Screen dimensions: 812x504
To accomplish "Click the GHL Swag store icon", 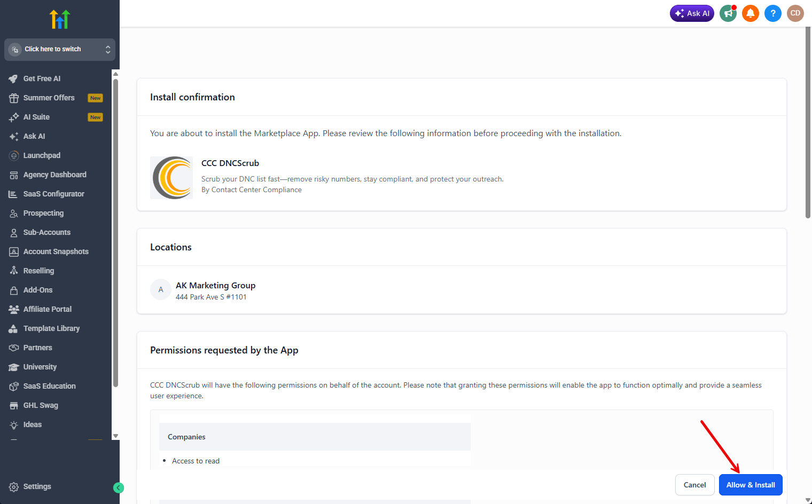I will [14, 405].
